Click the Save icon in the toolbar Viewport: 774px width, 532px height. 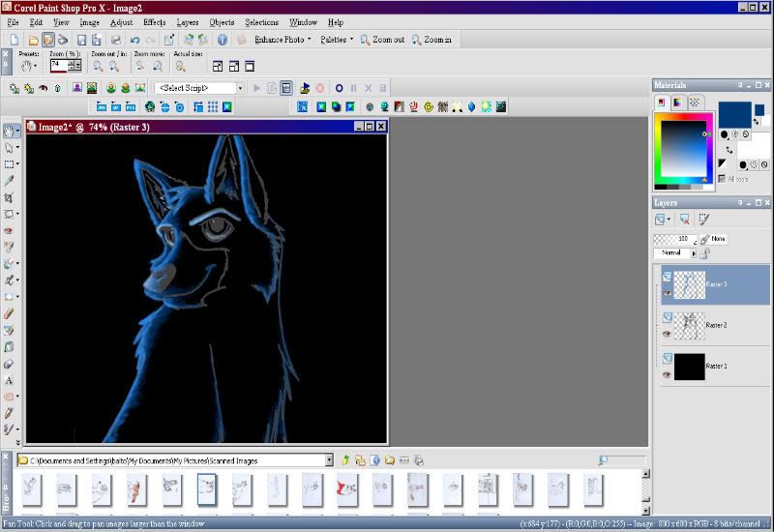(x=82, y=40)
